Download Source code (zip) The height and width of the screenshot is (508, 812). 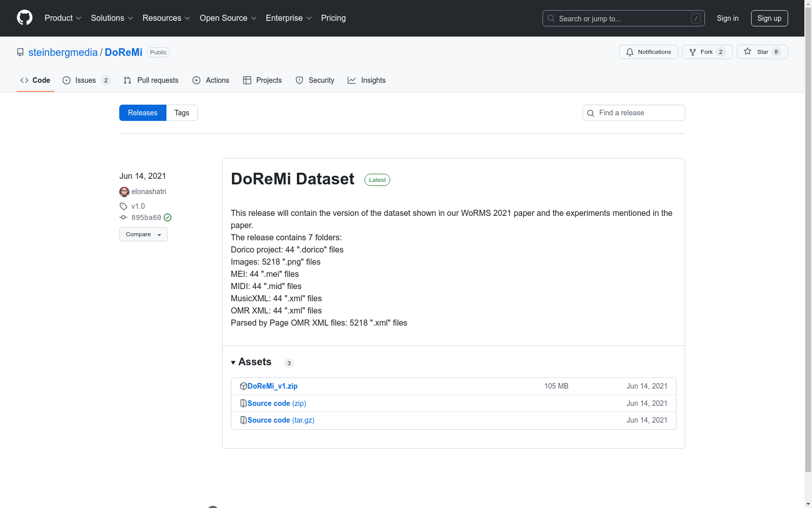click(x=277, y=403)
